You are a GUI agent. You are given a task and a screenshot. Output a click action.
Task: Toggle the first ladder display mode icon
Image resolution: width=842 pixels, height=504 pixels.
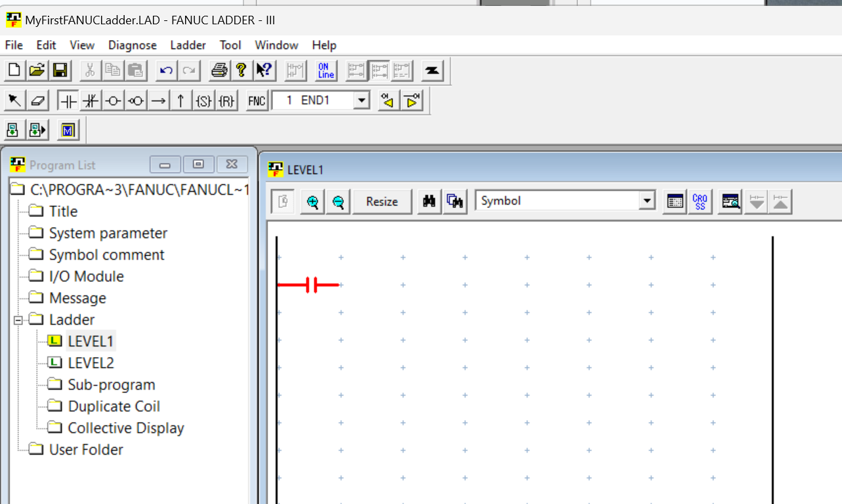point(356,70)
